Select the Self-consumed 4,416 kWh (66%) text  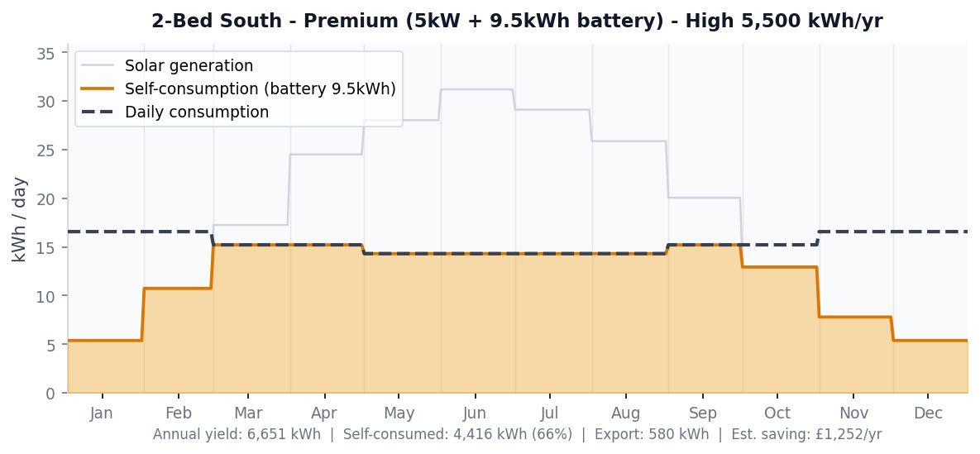(457, 434)
